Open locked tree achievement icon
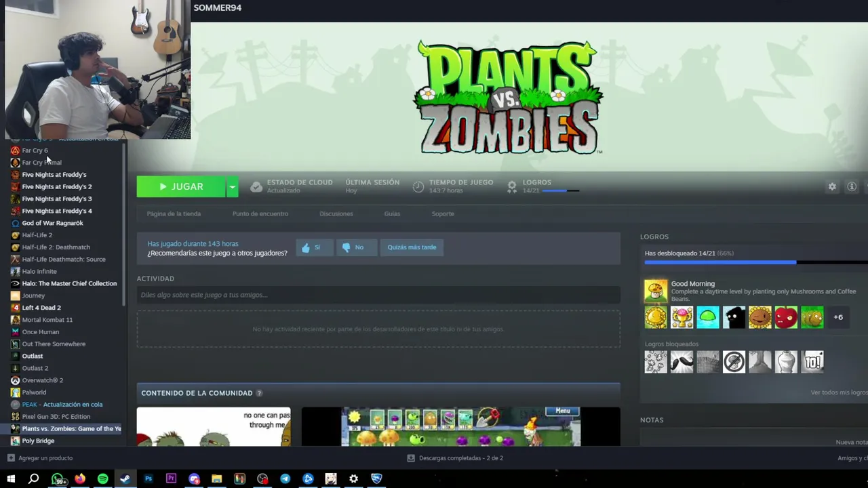Screen dimensions: 868x488 (x=759, y=362)
